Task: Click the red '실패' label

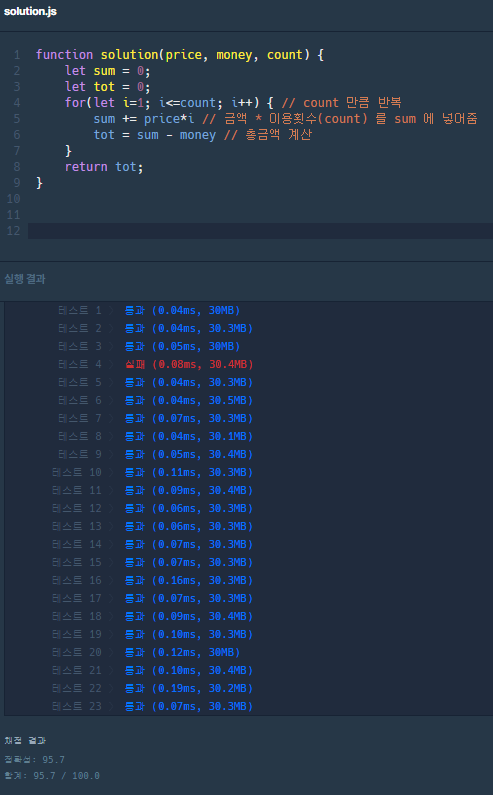Action: point(134,365)
